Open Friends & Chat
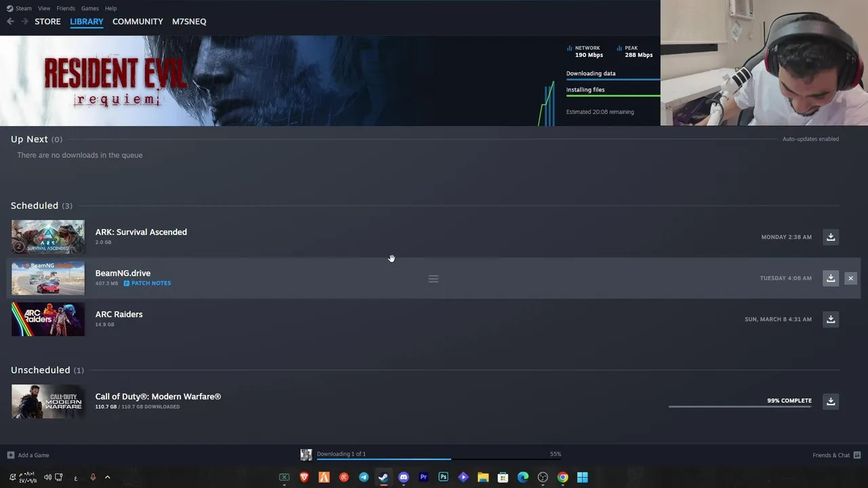 tap(837, 455)
